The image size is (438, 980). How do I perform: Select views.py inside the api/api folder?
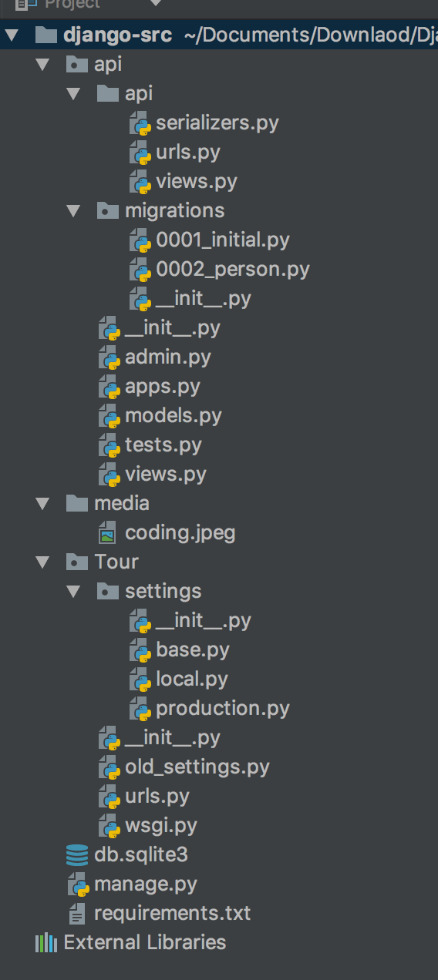click(x=197, y=182)
